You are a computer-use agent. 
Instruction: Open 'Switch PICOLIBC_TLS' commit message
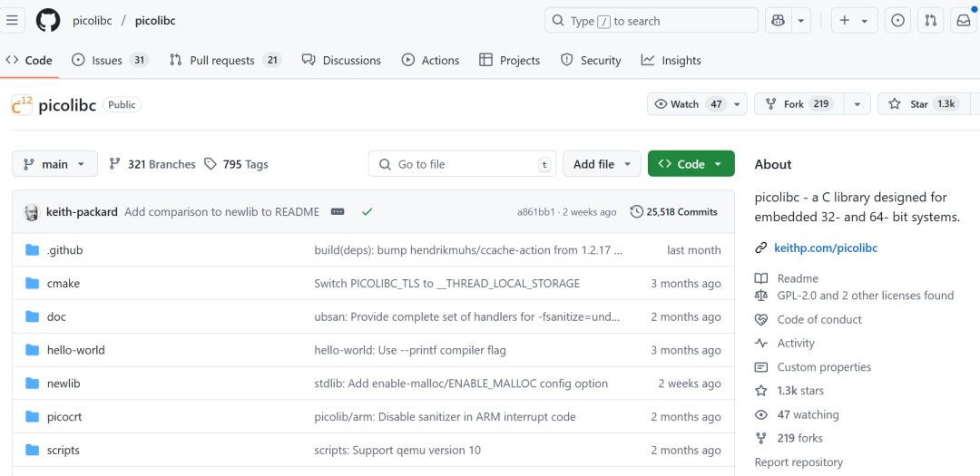point(446,283)
